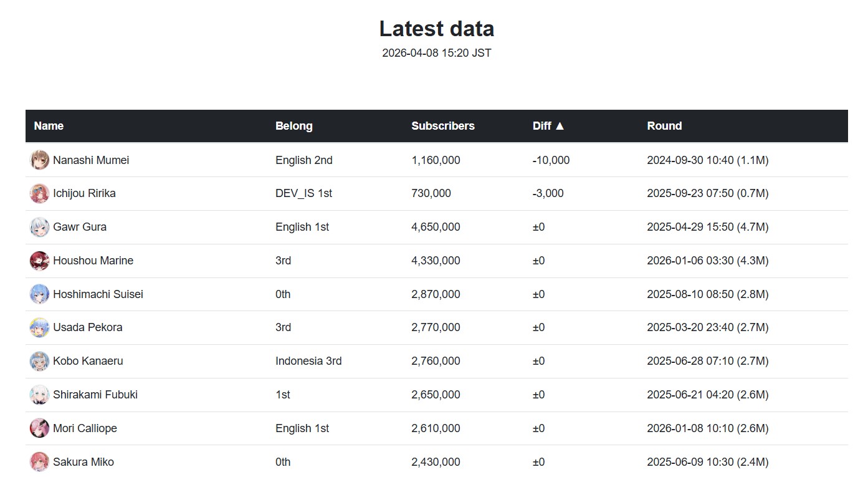Open the Shirakami Fubuki name link

[x=95, y=395]
